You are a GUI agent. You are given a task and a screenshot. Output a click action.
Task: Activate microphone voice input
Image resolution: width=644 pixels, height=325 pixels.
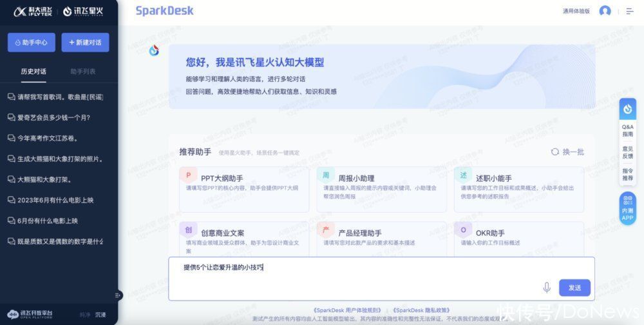(x=547, y=288)
